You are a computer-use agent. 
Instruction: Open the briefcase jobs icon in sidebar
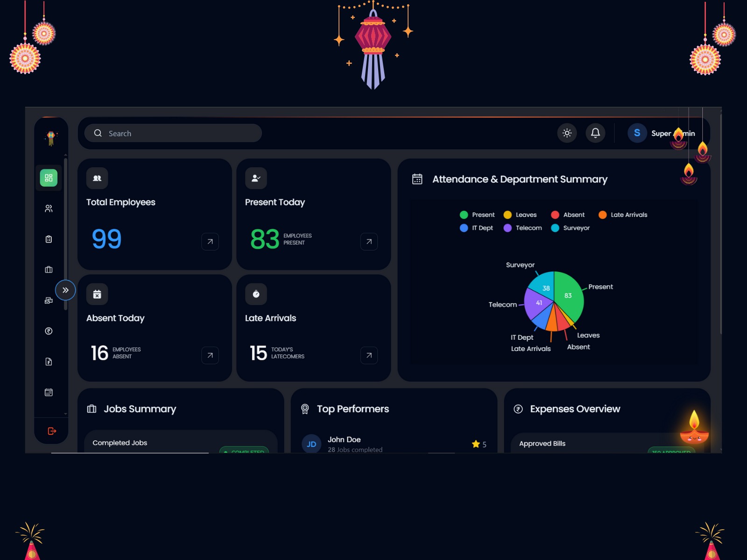pos(49,270)
